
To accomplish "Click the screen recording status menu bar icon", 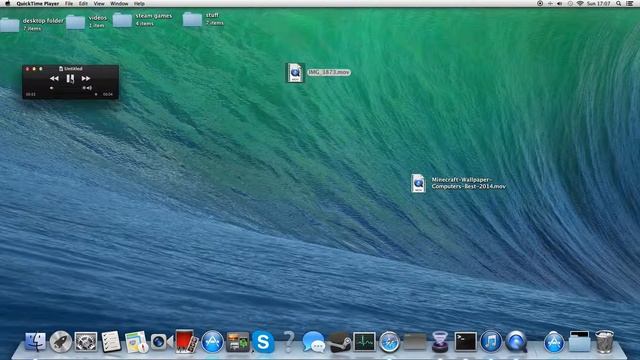I will tap(540, 3).
